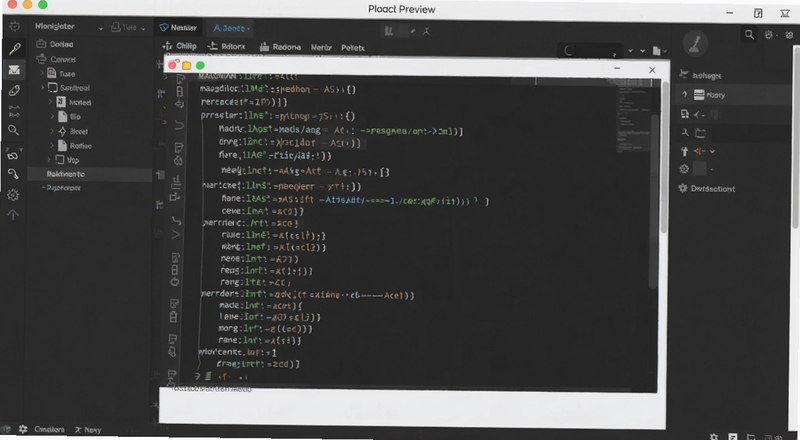Click the folder icon in right panel
Image resolution: width=800 pixels, height=440 pixels.
coord(701,133)
